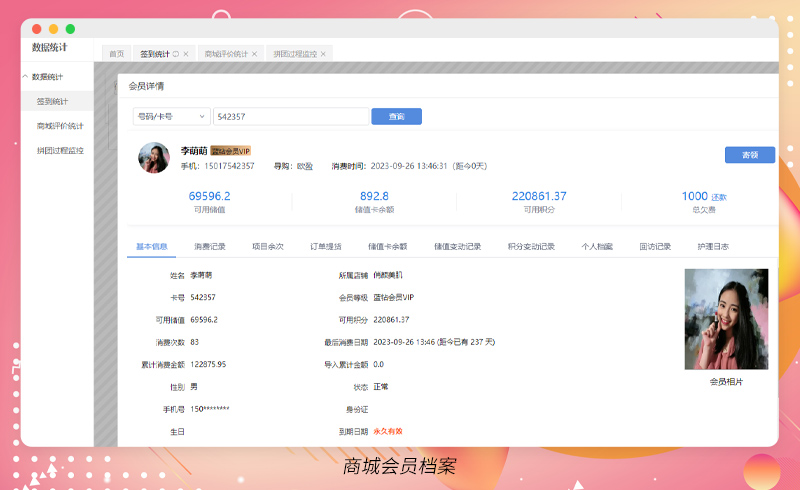Open the 号码/卡号 search type dropdown

(x=171, y=116)
